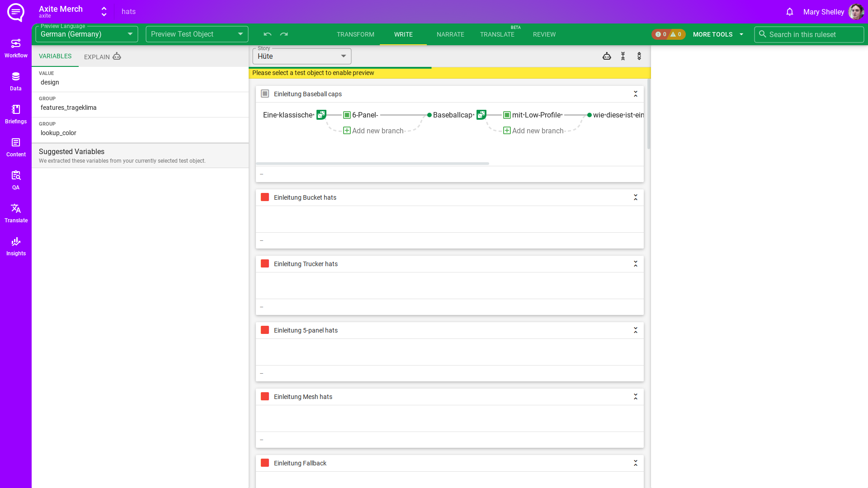
Task: Collapse the Einleitung Baseball caps statement
Action: [x=636, y=94]
